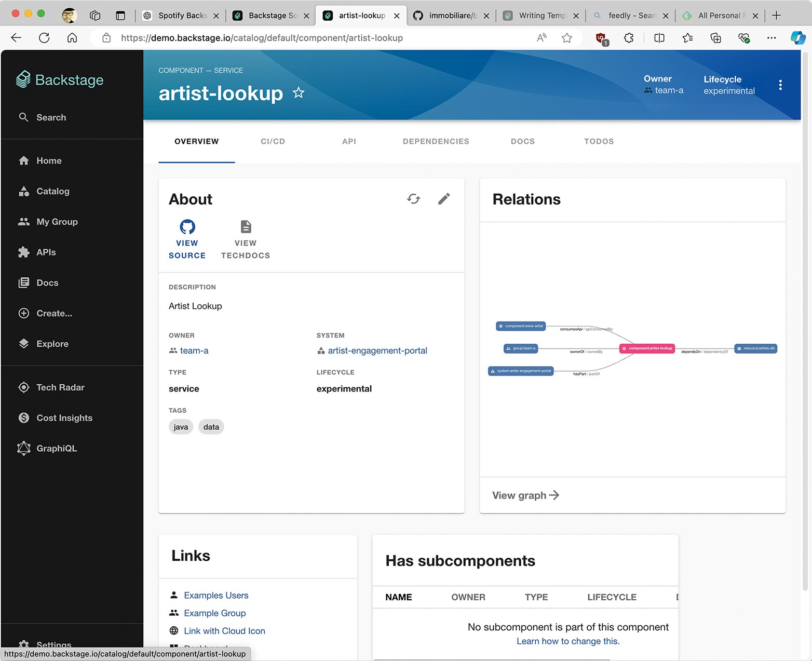The height and width of the screenshot is (661, 812).
Task: Click the data tag chip
Action: click(x=211, y=427)
